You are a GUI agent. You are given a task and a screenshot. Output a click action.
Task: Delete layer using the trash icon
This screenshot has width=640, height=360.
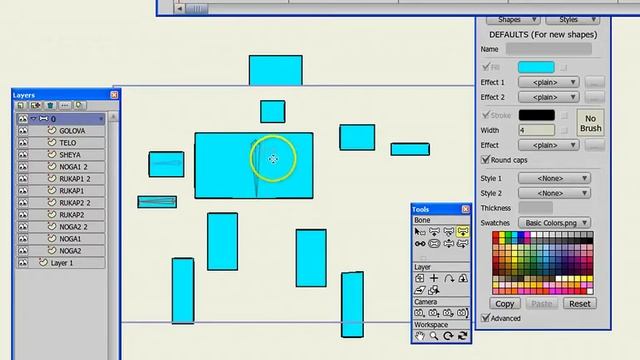pyautogui.click(x=50, y=106)
